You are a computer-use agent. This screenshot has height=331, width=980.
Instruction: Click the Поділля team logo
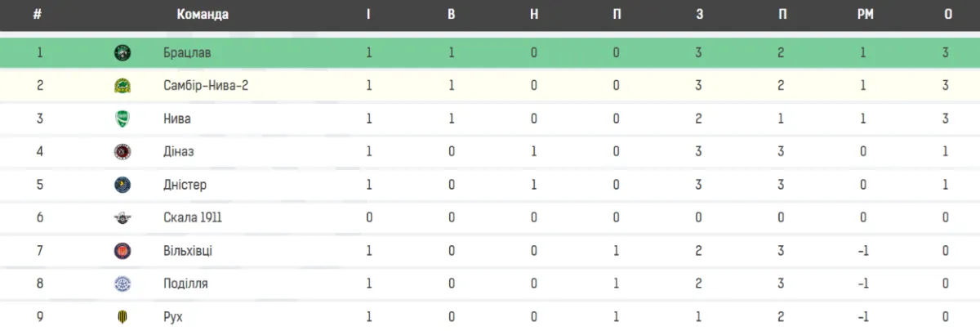tap(122, 284)
